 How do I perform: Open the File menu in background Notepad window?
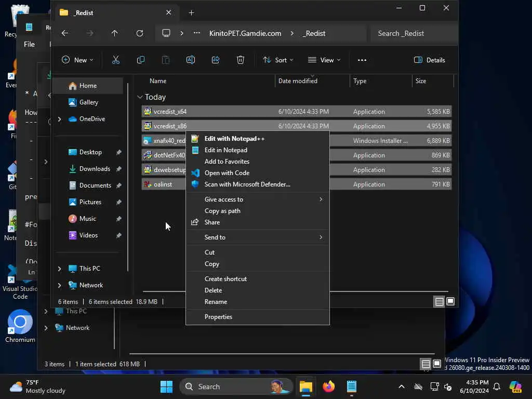[x=29, y=45]
